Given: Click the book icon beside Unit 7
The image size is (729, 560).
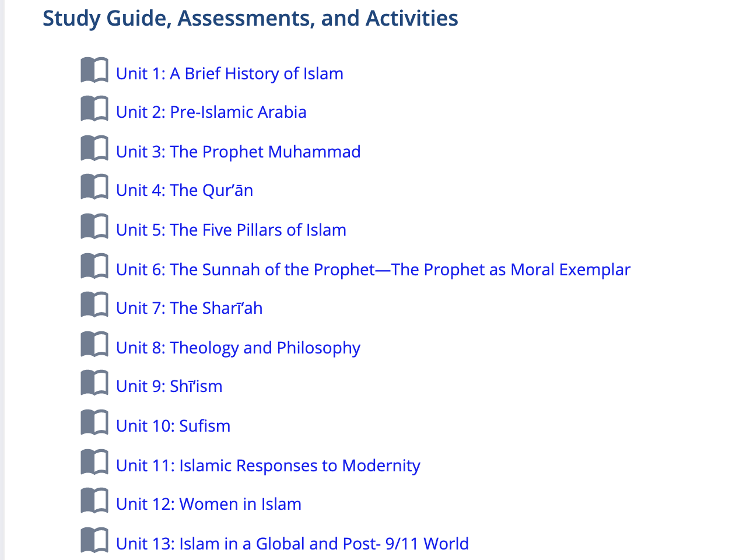Looking at the screenshot, I should pyautogui.click(x=94, y=304).
